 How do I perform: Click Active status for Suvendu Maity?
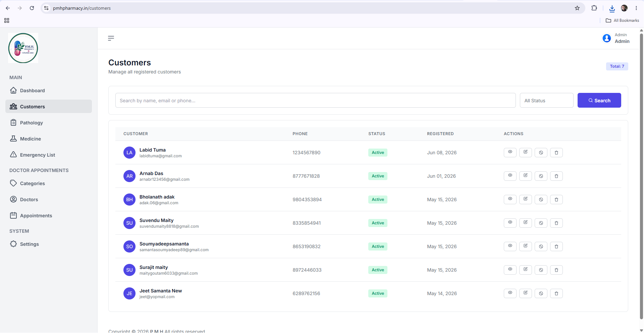378,223
